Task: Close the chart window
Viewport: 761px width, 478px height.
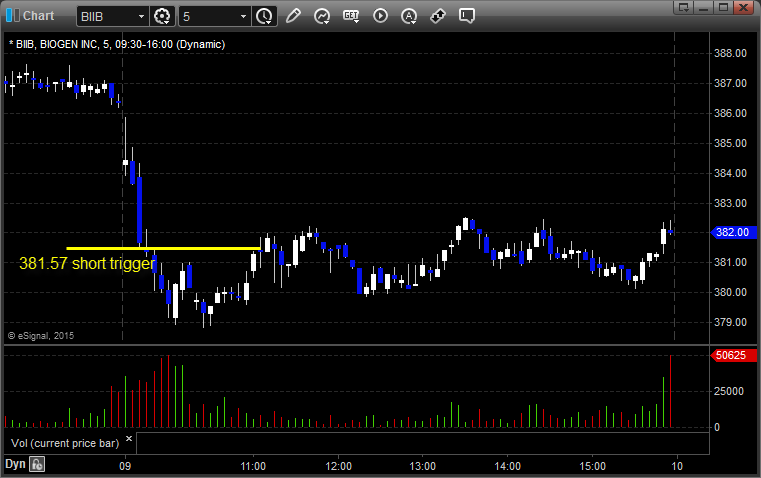Action: (x=743, y=7)
